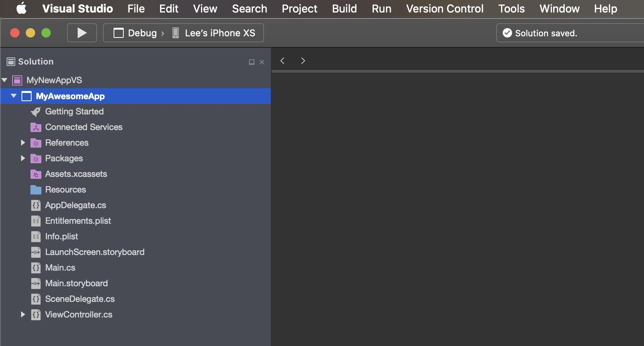Click the iPhone device icon in toolbar
Image resolution: width=644 pixels, height=346 pixels.
[x=176, y=33]
